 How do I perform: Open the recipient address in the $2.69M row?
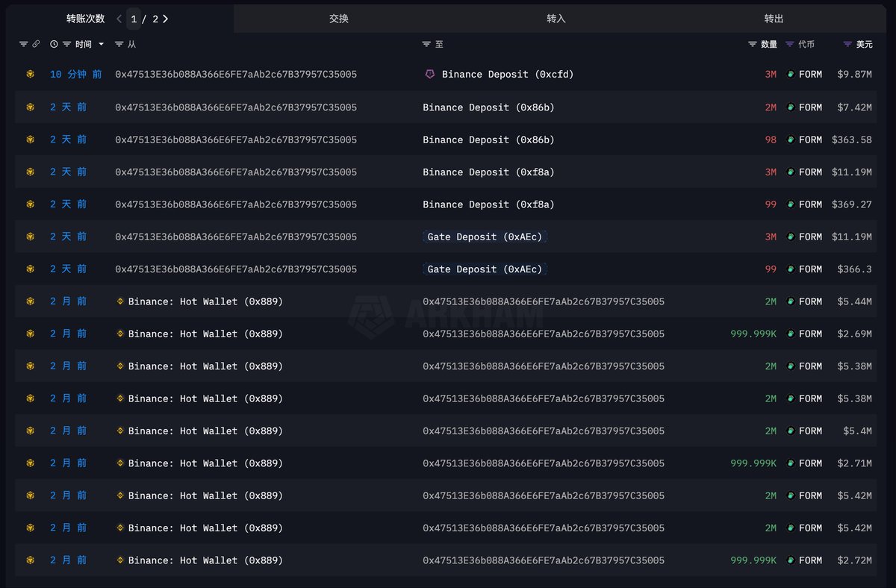pyautogui.click(x=544, y=334)
